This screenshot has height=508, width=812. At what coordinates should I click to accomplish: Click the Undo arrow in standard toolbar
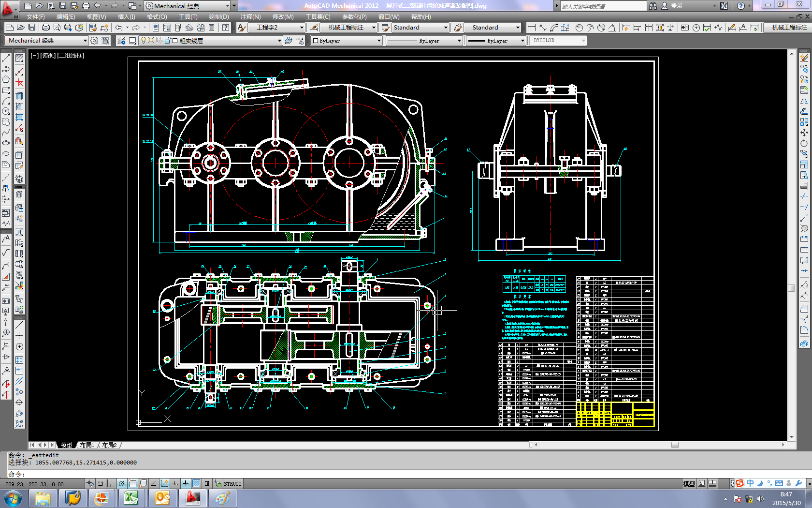118,28
